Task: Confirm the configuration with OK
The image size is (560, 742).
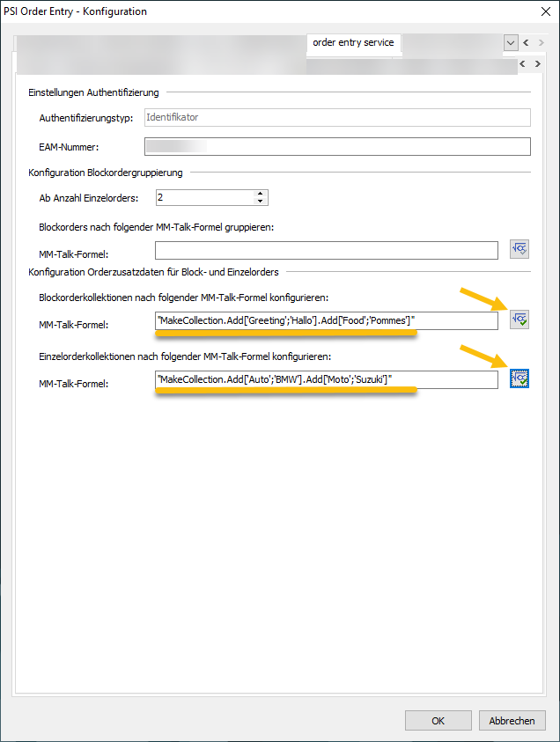Action: pyautogui.click(x=438, y=720)
